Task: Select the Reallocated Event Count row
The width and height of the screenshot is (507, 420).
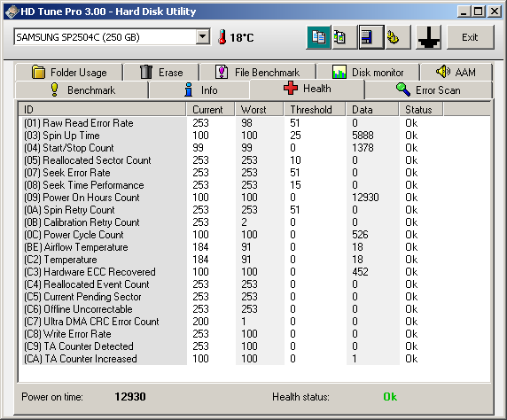Action: [x=254, y=284]
